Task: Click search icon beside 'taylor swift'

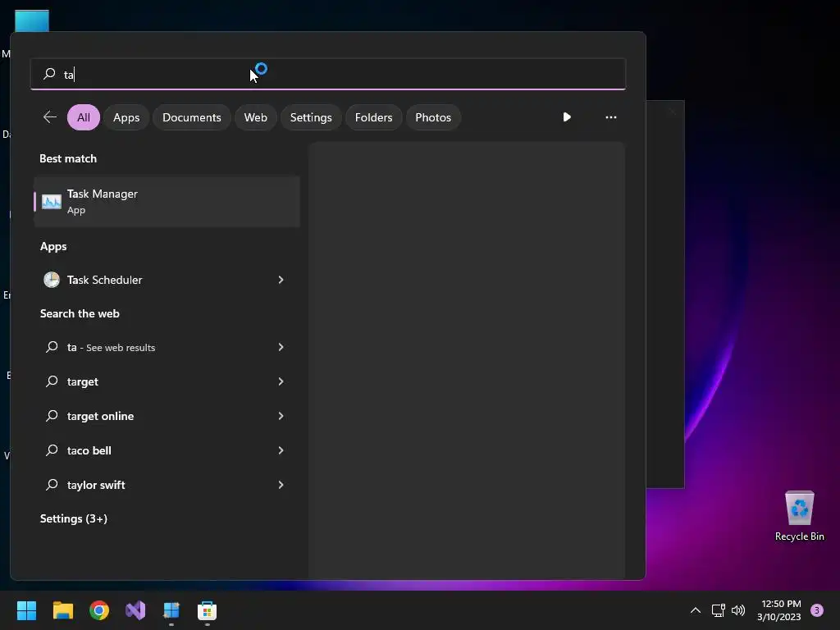Action: tap(52, 485)
